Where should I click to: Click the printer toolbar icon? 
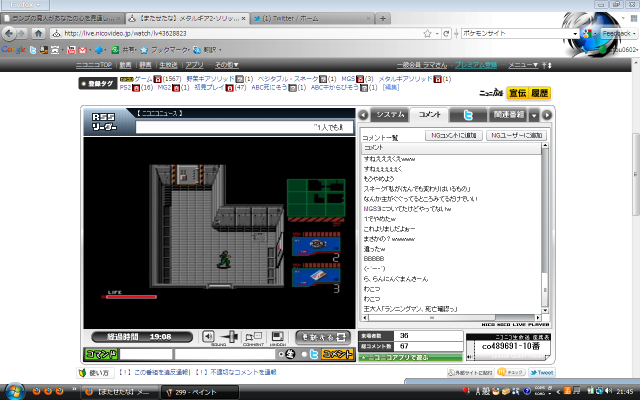(x=55, y=50)
